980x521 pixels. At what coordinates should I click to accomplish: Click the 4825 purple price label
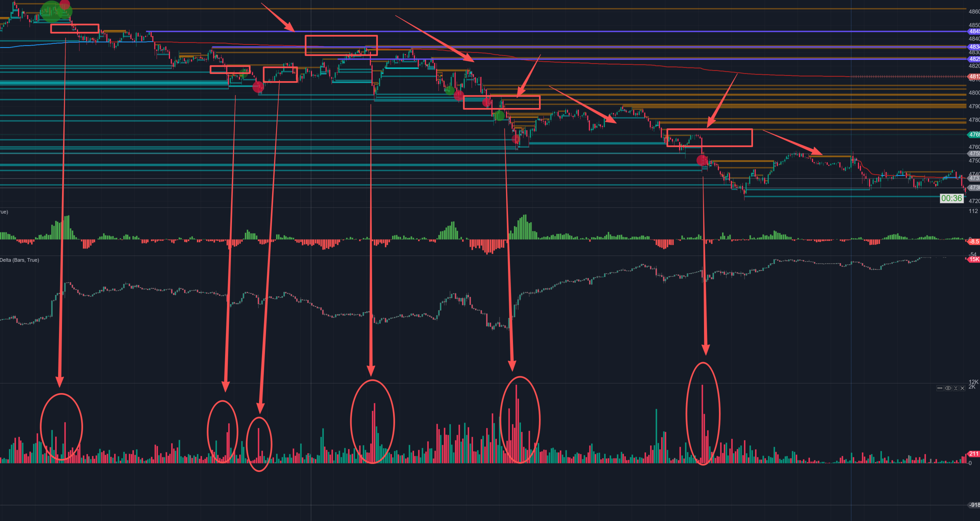coord(974,59)
